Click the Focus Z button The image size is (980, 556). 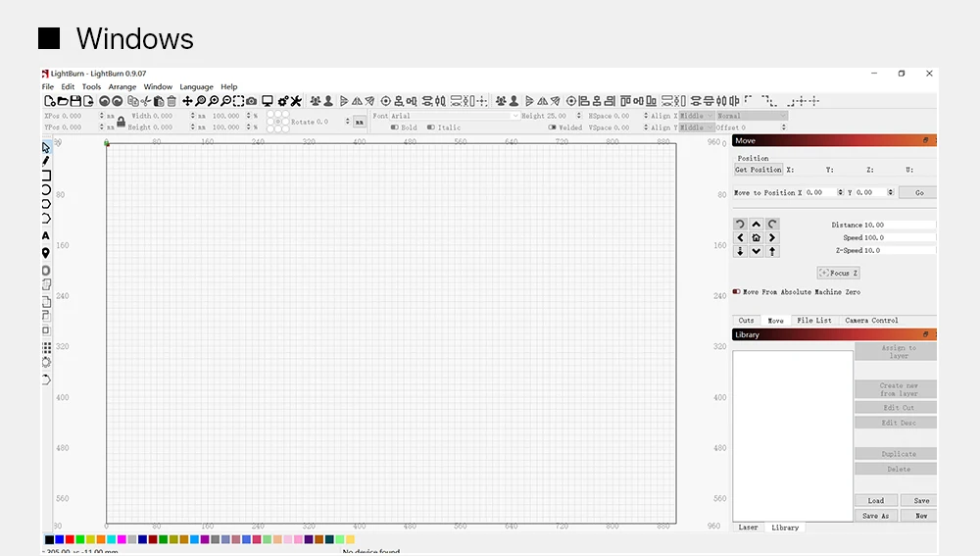839,273
